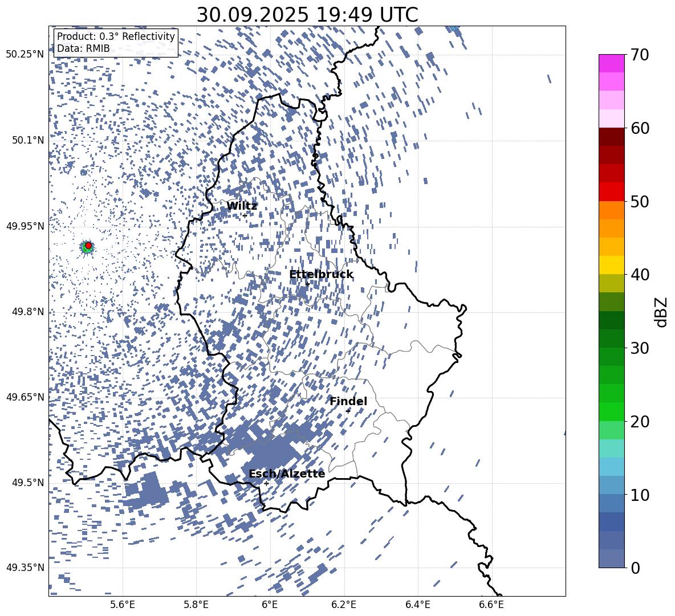The height and width of the screenshot is (616, 675).
Task: Click the colorbar tick value 20
Action: (x=640, y=421)
